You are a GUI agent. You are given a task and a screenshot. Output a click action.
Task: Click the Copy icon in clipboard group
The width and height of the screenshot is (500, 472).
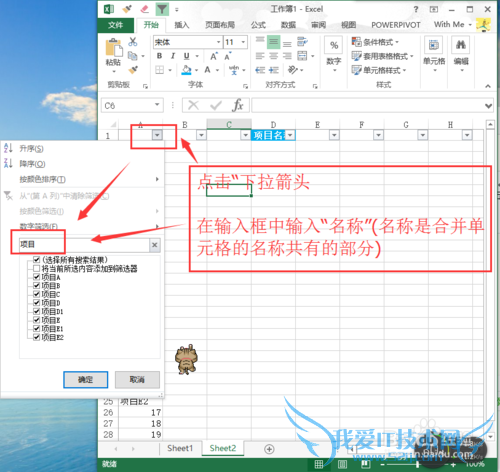[133, 56]
